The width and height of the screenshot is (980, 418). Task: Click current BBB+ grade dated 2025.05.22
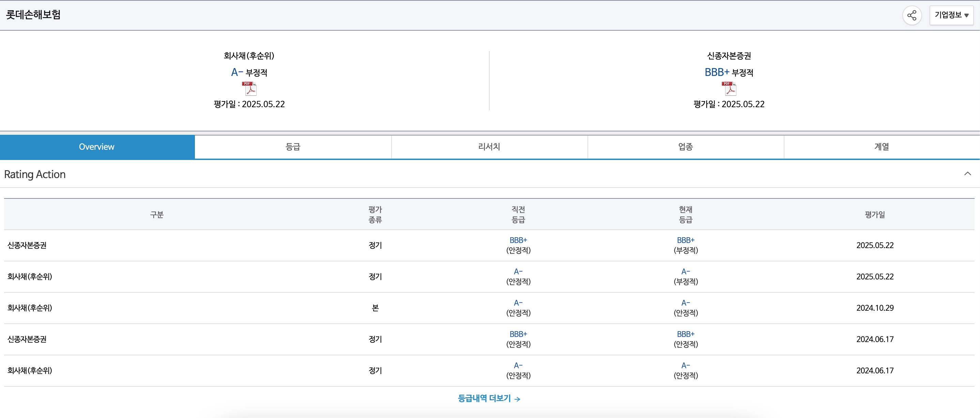tap(686, 240)
